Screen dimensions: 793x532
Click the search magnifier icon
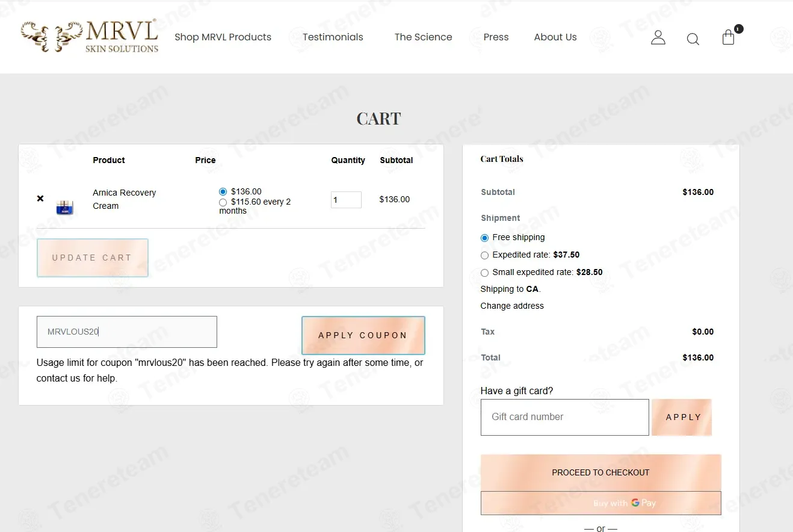click(693, 39)
